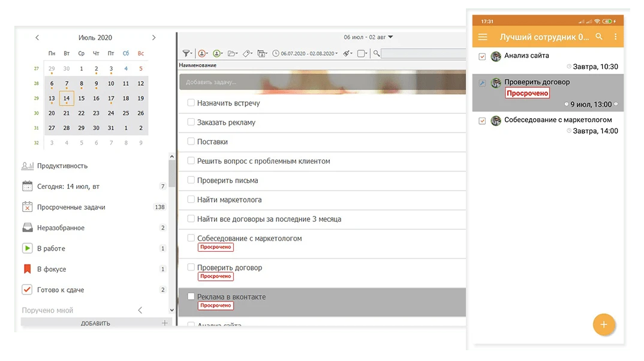Check off the 'Назначить встречу' task
The image size is (644, 361).
191,103
